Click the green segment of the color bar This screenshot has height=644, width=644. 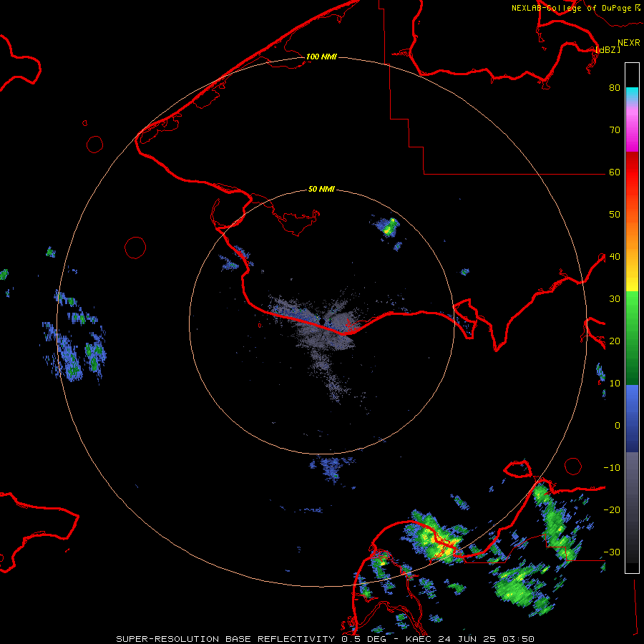pos(632,338)
